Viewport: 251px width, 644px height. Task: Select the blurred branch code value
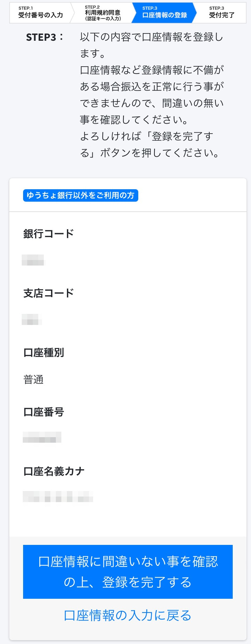(x=32, y=319)
